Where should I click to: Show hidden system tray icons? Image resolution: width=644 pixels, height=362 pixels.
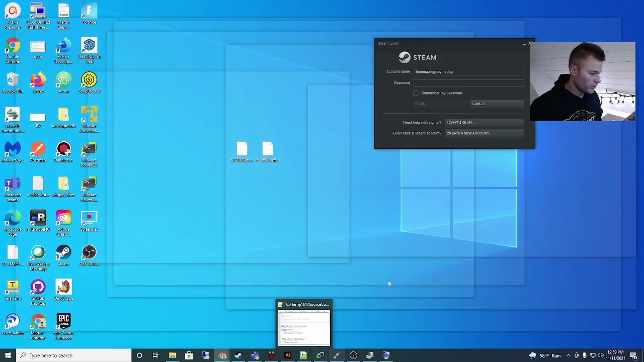pos(569,355)
